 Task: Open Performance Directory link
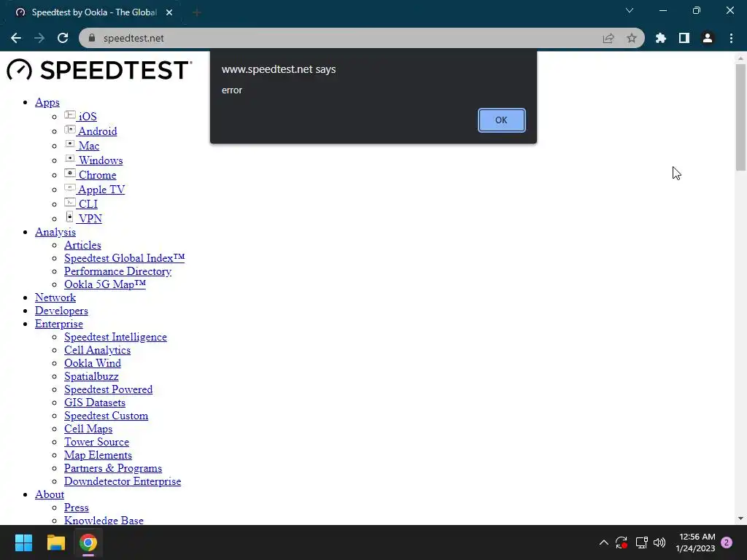117,271
